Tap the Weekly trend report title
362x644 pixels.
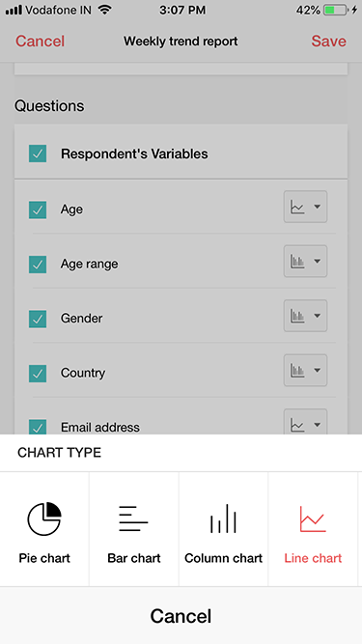click(181, 42)
